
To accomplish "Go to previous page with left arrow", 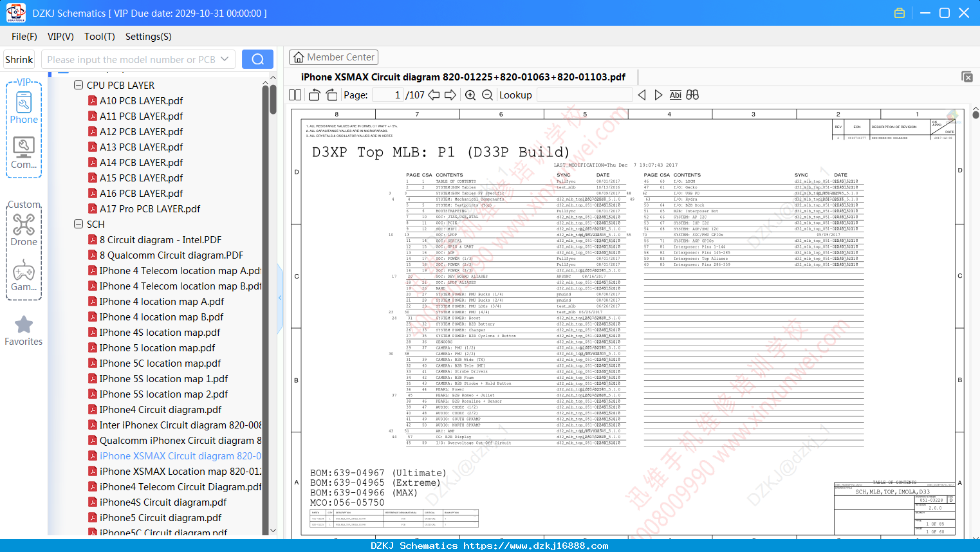I will [434, 95].
